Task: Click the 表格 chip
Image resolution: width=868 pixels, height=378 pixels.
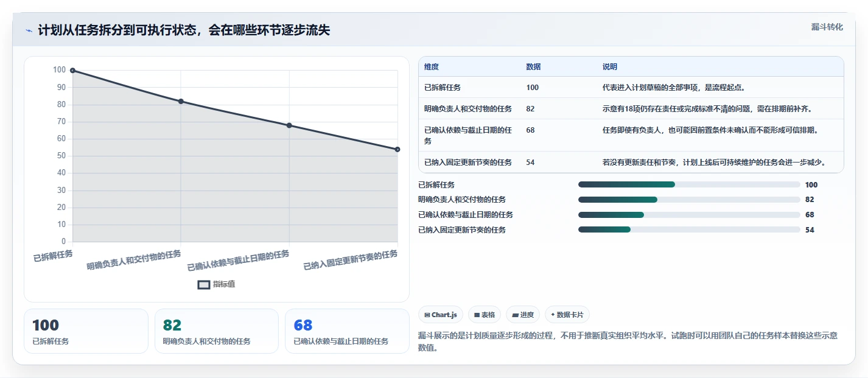Action: [485, 315]
